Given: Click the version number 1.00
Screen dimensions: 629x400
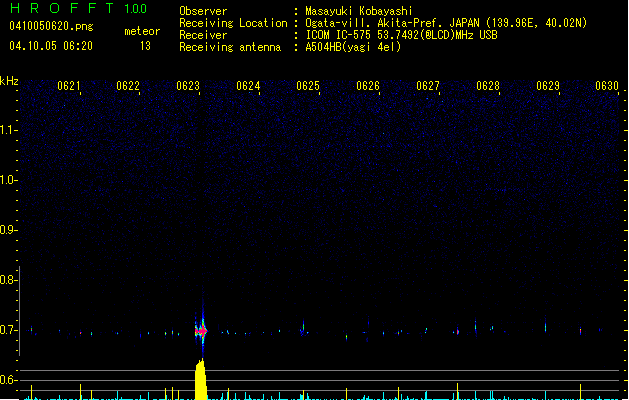Looking at the screenshot, I should click(x=135, y=9).
